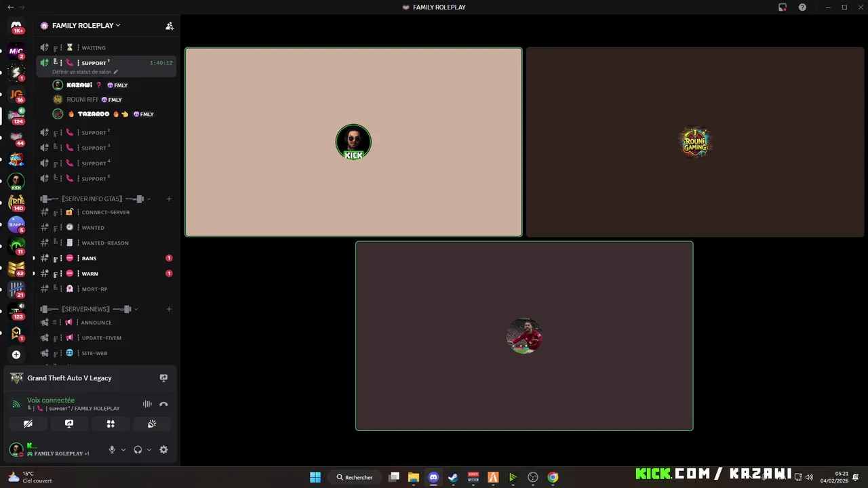Open the WANTED-REASON channel
The image size is (868, 488).
pyautogui.click(x=106, y=243)
